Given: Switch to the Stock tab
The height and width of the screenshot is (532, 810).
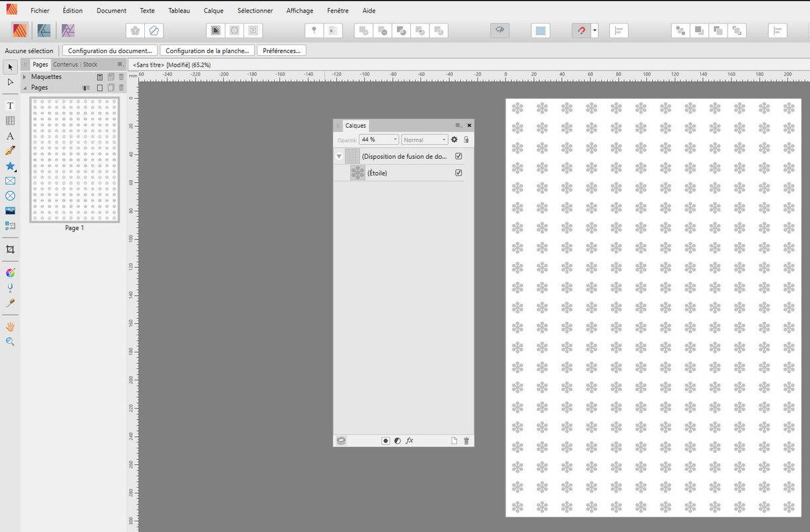Looking at the screenshot, I should (x=90, y=65).
